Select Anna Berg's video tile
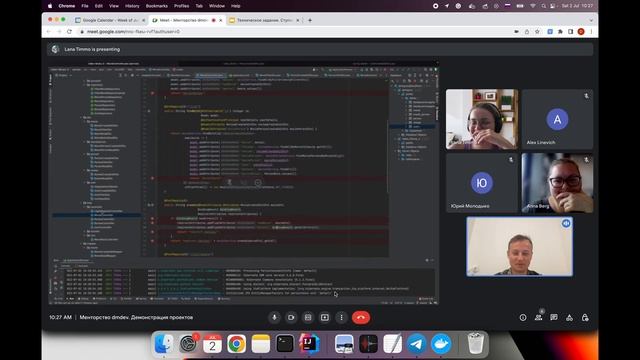The image size is (640, 360). tap(557, 182)
